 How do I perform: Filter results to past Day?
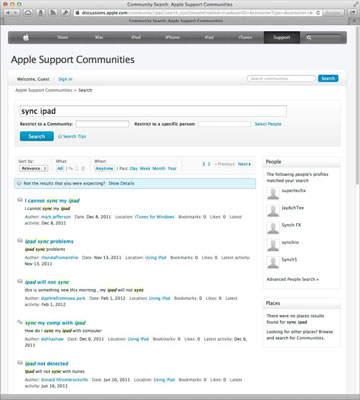pos(134,168)
